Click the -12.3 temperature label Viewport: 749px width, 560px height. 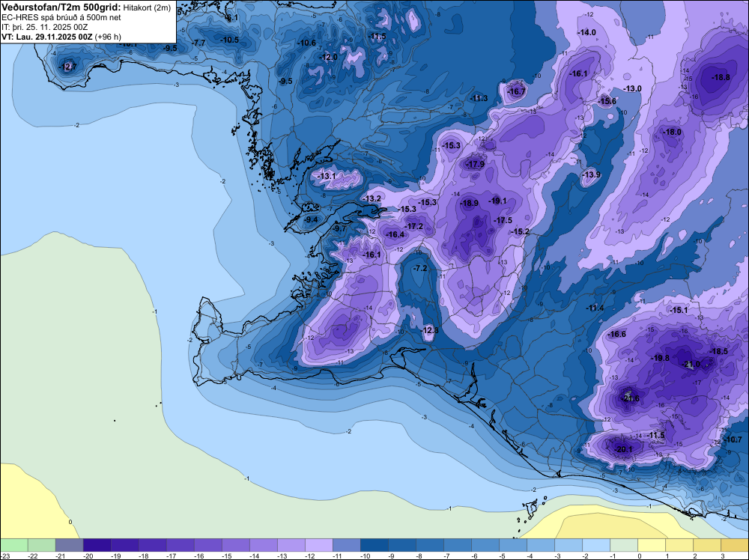[x=429, y=330]
